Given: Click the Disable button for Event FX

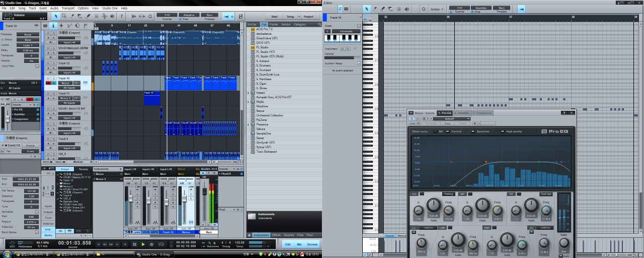Looking at the screenshot, I should point(30,145).
